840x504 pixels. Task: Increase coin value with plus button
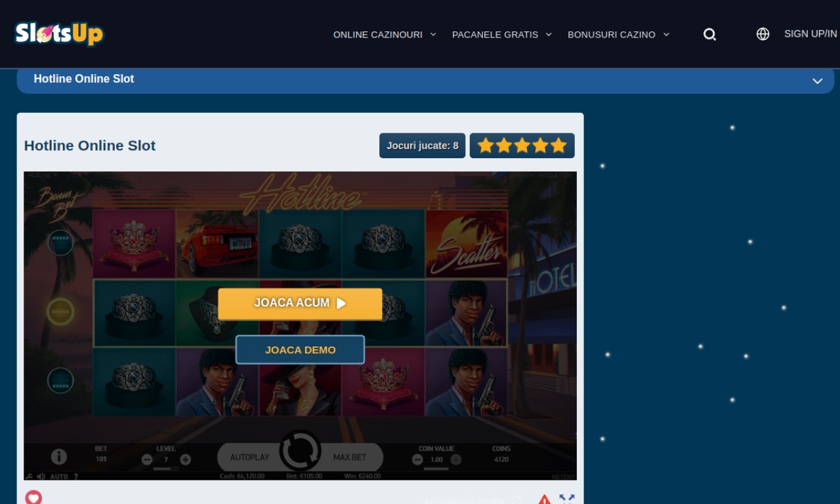coord(456,459)
